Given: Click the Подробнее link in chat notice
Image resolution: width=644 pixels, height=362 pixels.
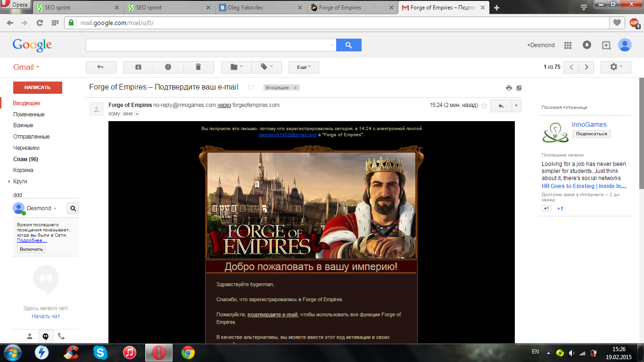Looking at the screenshot, I should coord(32,240).
